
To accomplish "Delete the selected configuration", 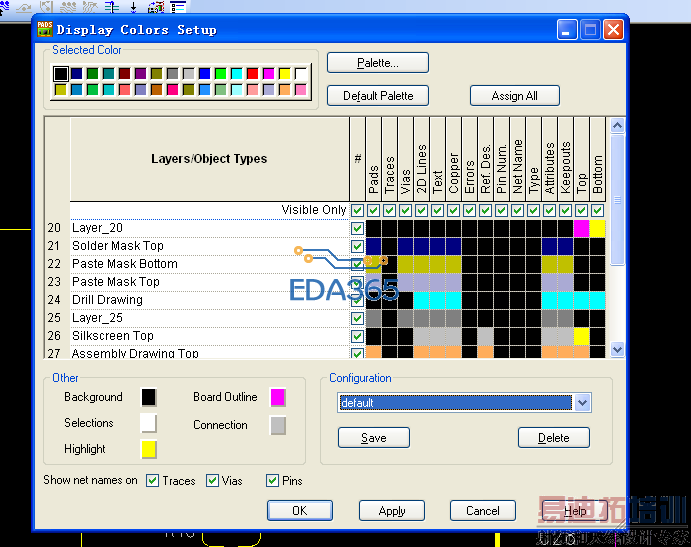I will coord(554,438).
